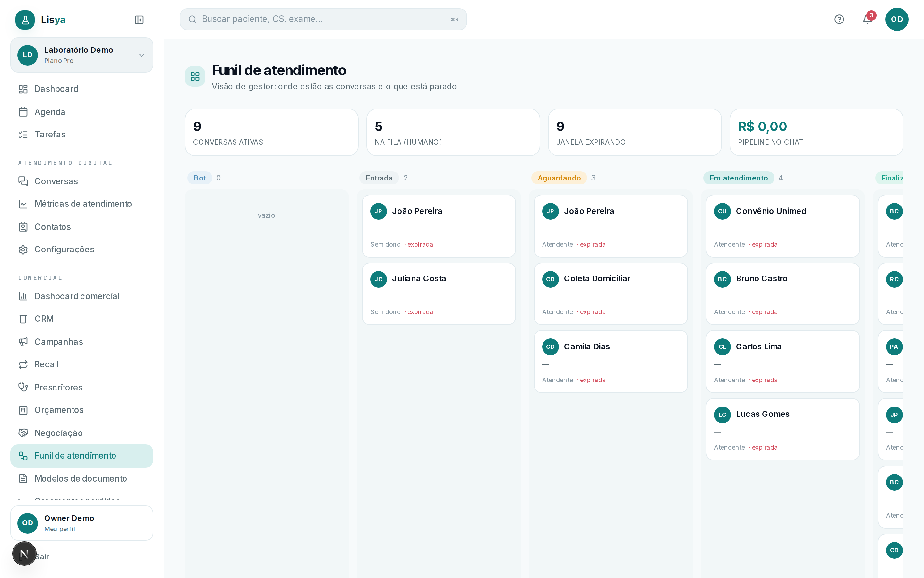
Task: Open Lucas Gomes card
Action: [782, 429]
